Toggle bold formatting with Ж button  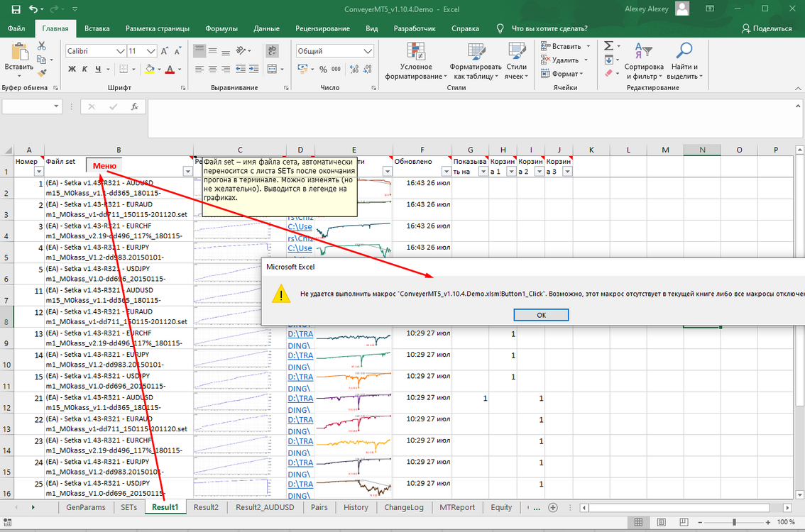(x=72, y=69)
